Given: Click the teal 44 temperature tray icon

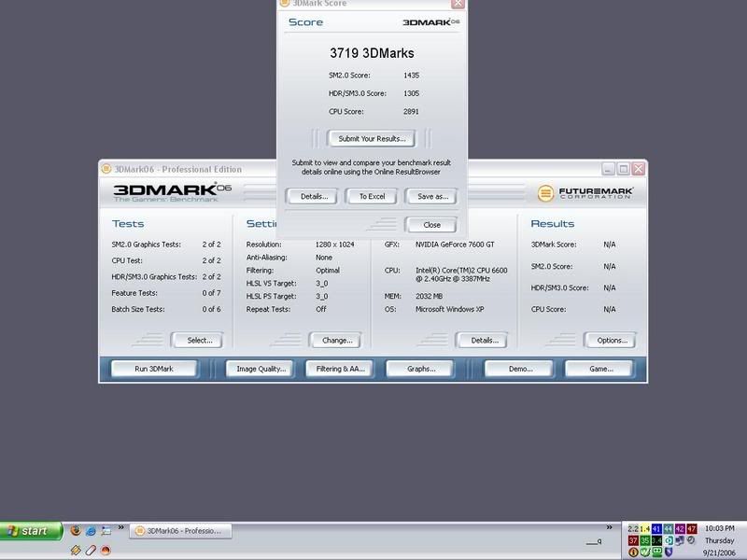Looking at the screenshot, I should 669,528.
